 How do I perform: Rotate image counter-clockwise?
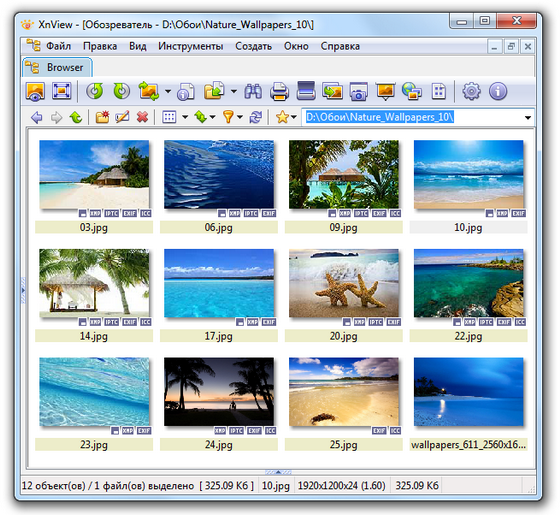(x=95, y=91)
